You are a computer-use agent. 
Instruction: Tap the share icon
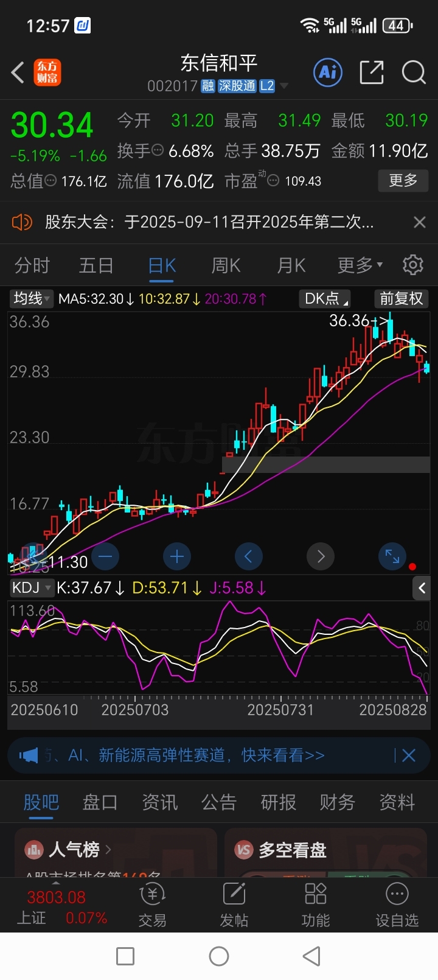pyautogui.click(x=371, y=72)
